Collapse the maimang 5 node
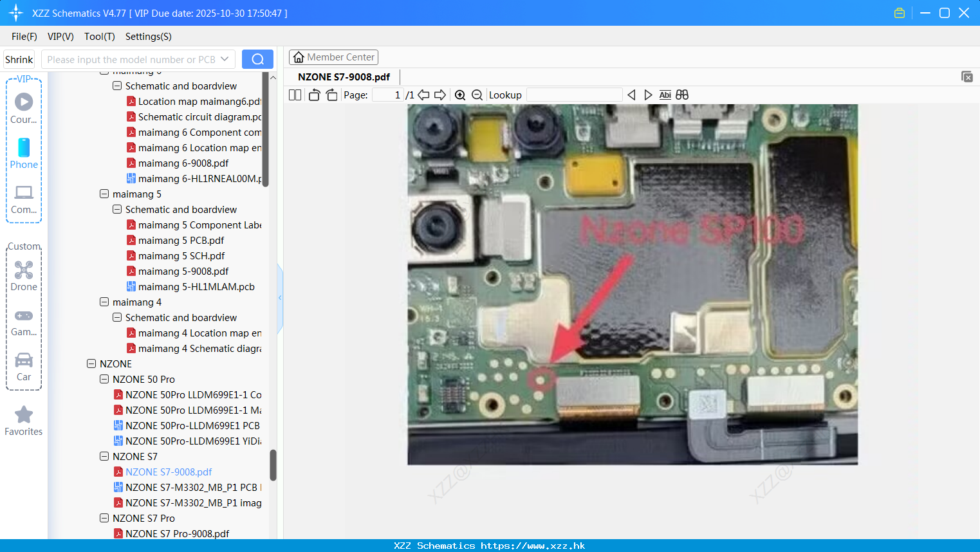This screenshot has width=980, height=552. click(x=104, y=194)
